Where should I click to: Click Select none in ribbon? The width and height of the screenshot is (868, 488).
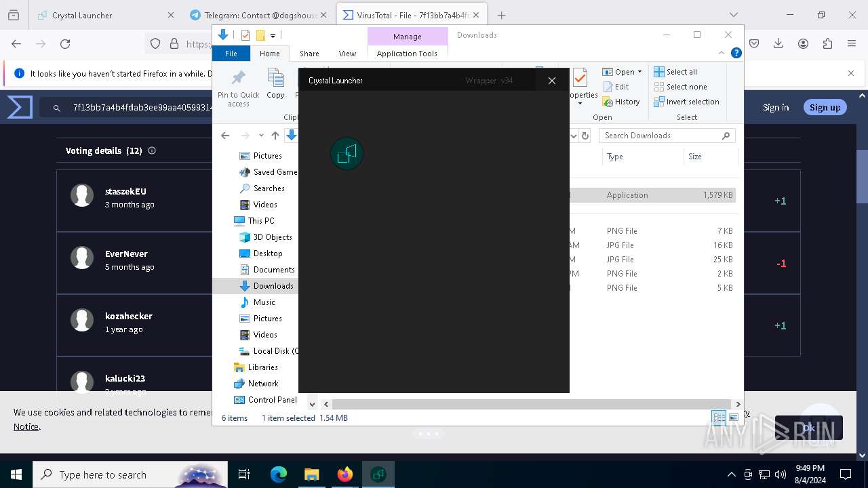pos(680,87)
